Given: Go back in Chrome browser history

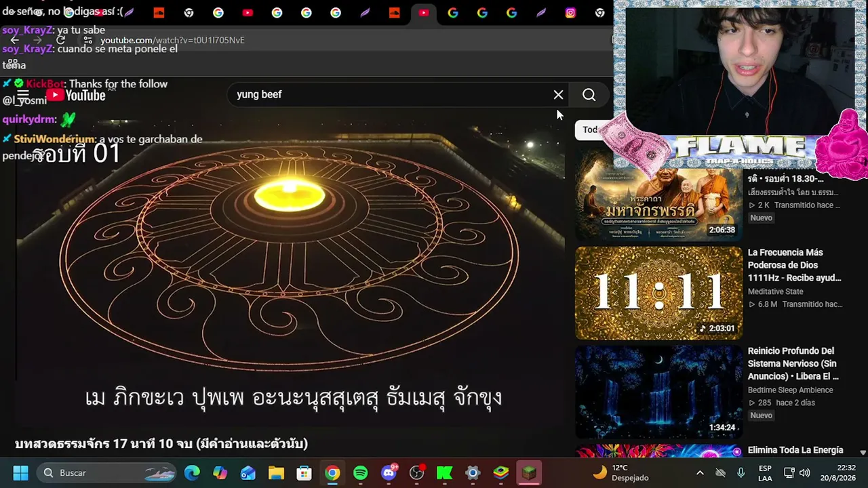Looking at the screenshot, I should tap(14, 40).
